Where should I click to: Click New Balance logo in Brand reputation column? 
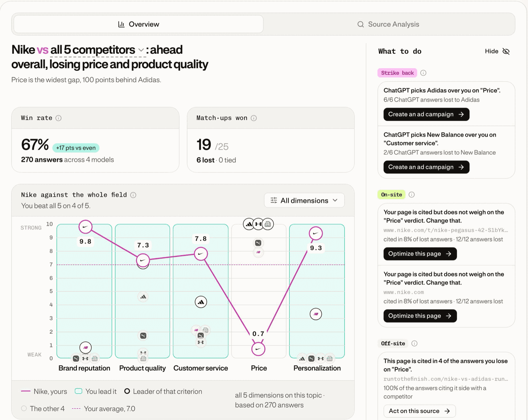point(85,347)
